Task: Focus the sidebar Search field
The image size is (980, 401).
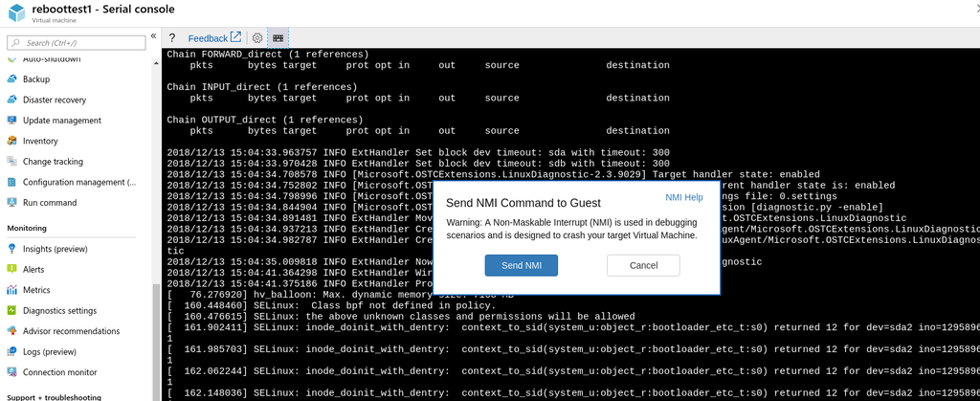Action: click(x=77, y=43)
